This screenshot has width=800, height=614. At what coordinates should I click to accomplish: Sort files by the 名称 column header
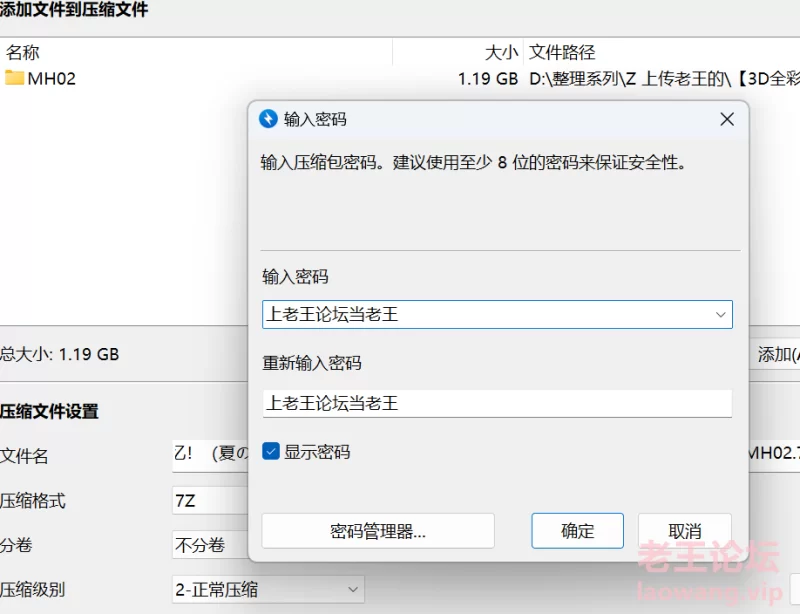point(23,52)
